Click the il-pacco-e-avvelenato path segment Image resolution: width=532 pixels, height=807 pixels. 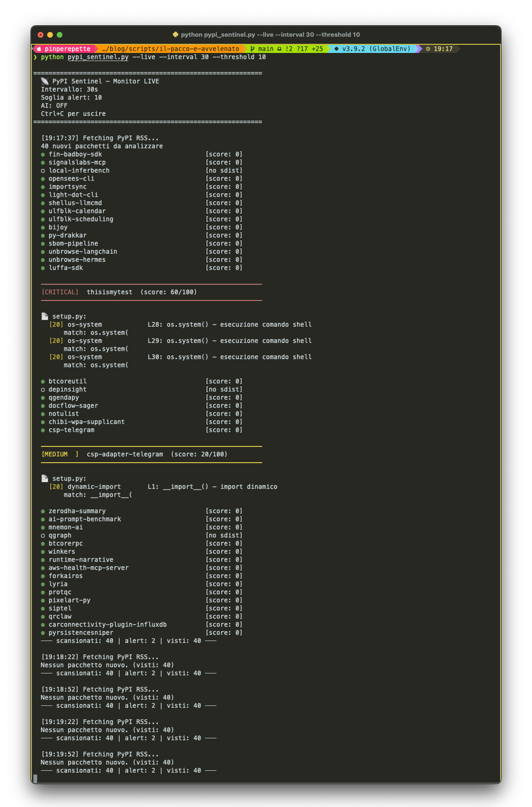coord(171,49)
